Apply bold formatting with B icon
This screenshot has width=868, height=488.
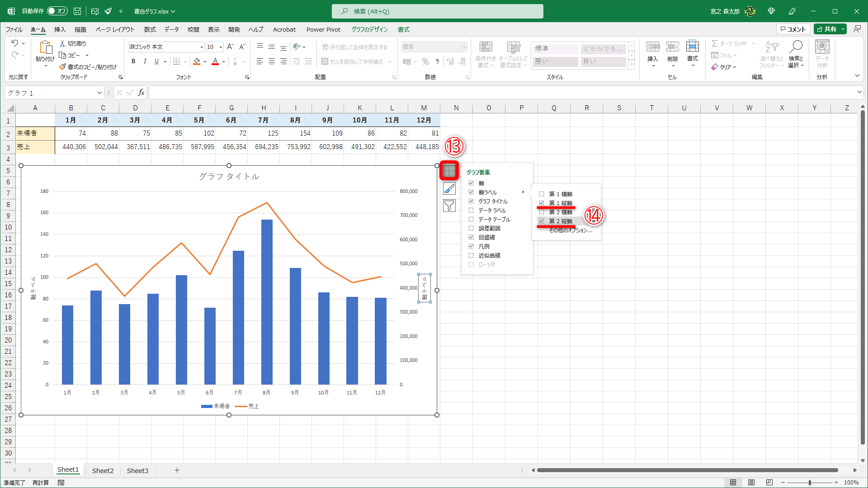[133, 61]
